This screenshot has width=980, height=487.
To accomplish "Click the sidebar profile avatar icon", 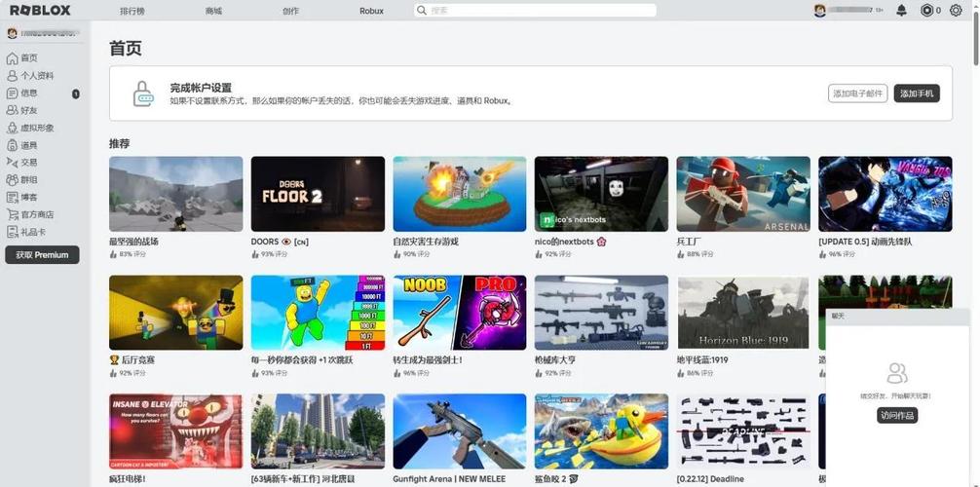I will pyautogui.click(x=12, y=33).
